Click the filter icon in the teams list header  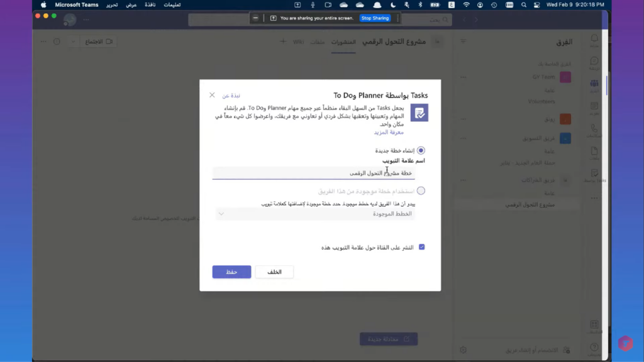tap(464, 41)
